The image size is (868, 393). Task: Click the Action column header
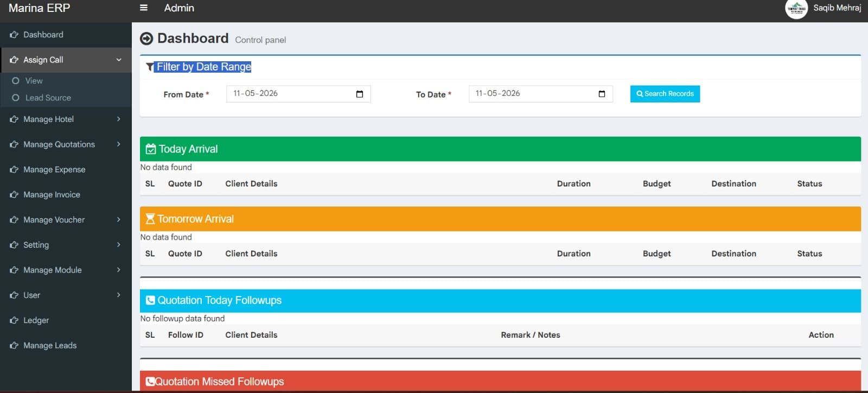pyautogui.click(x=821, y=335)
